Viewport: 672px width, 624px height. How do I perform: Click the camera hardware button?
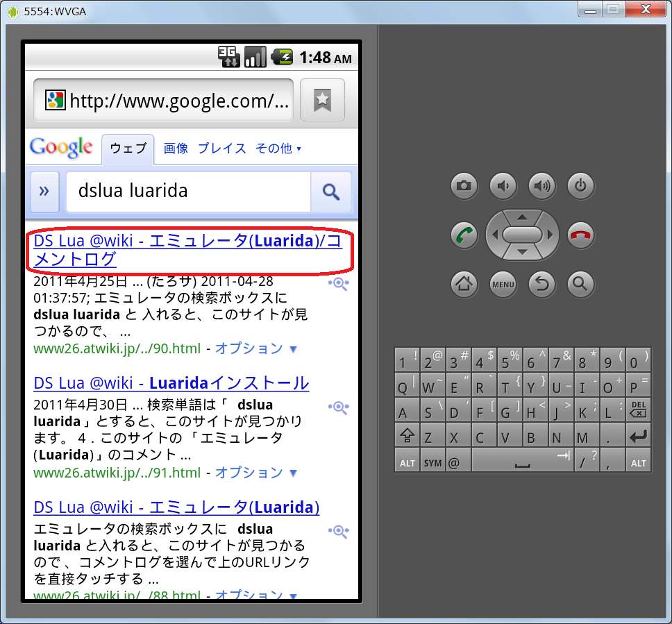[464, 185]
